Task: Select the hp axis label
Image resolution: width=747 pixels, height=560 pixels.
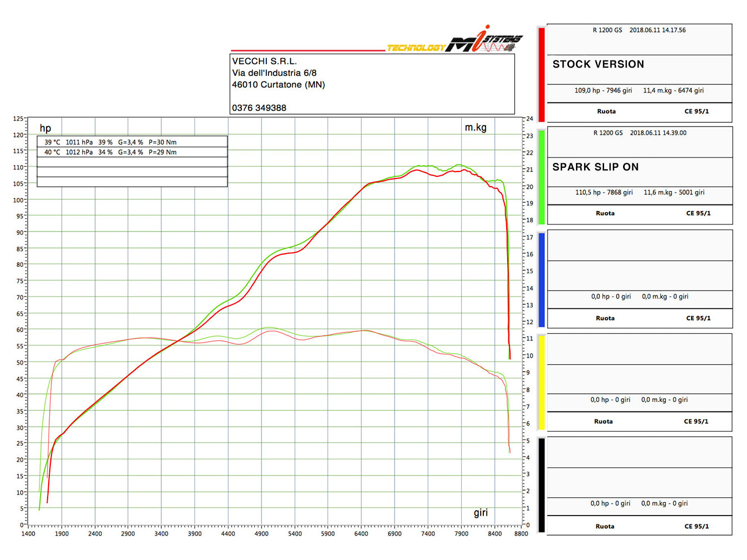Action: (45, 128)
